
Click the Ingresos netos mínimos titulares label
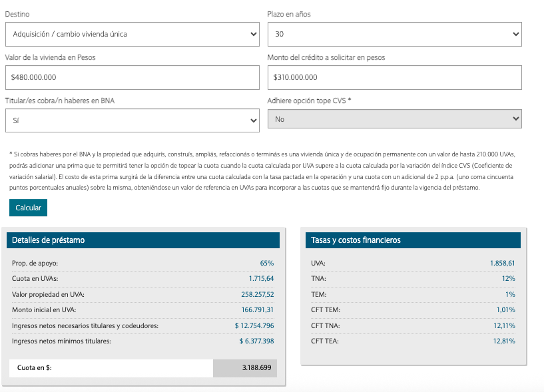coord(61,341)
